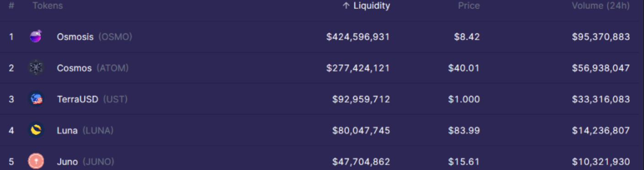This screenshot has height=170, width=644.
Task: Click the Cosmos ATOM token icon
Action: [36, 68]
